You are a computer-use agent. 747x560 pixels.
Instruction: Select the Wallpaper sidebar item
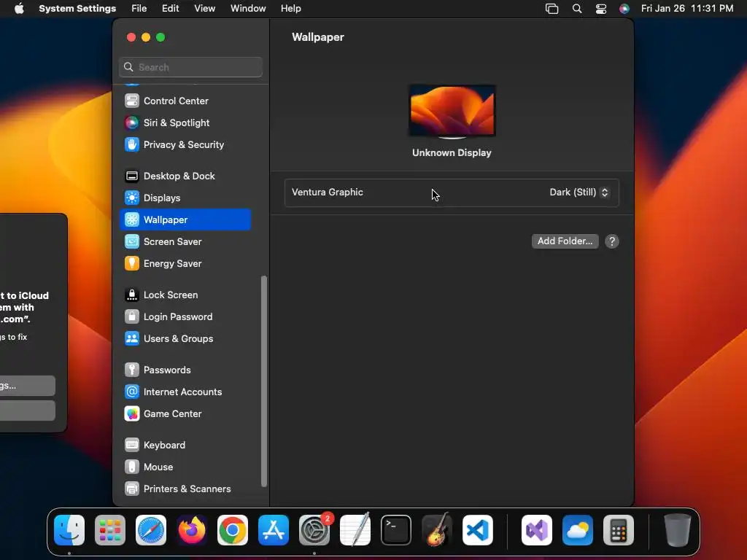185,219
